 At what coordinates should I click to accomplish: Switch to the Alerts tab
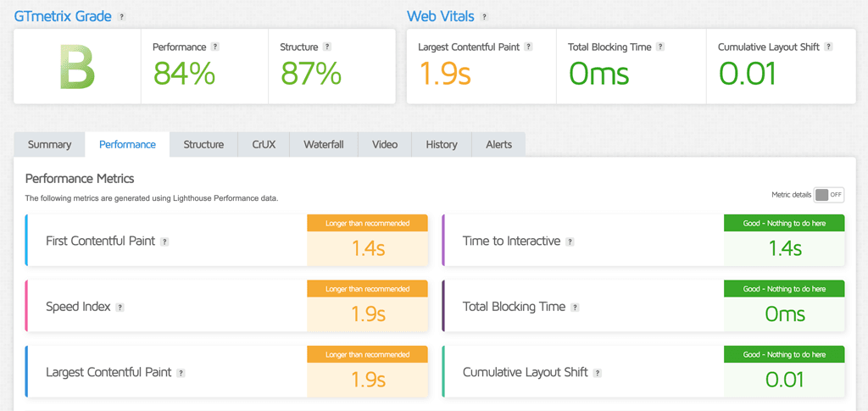tap(498, 145)
